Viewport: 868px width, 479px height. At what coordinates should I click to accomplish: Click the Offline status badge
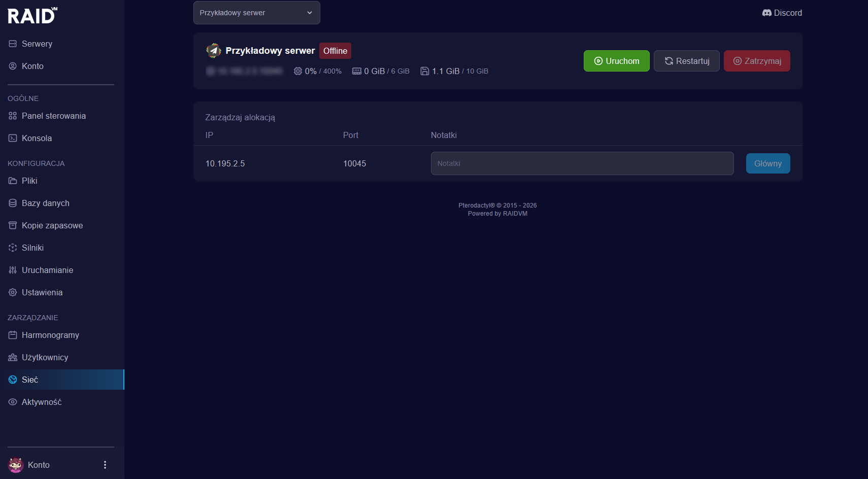pyautogui.click(x=335, y=51)
